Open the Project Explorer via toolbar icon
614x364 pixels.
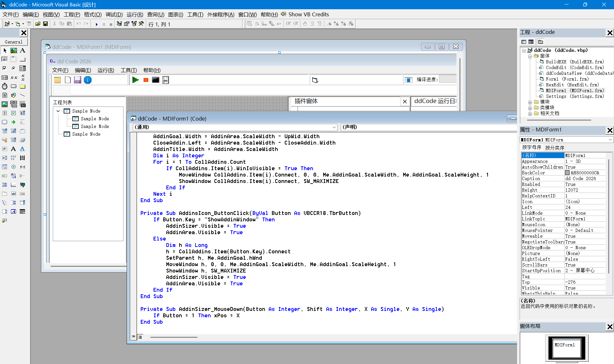tap(119, 24)
